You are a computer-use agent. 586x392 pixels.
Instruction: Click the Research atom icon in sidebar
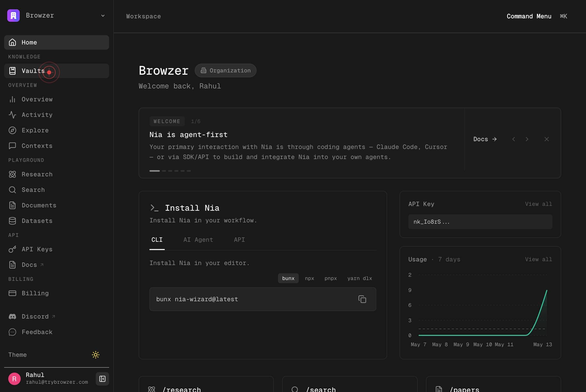pos(12,174)
